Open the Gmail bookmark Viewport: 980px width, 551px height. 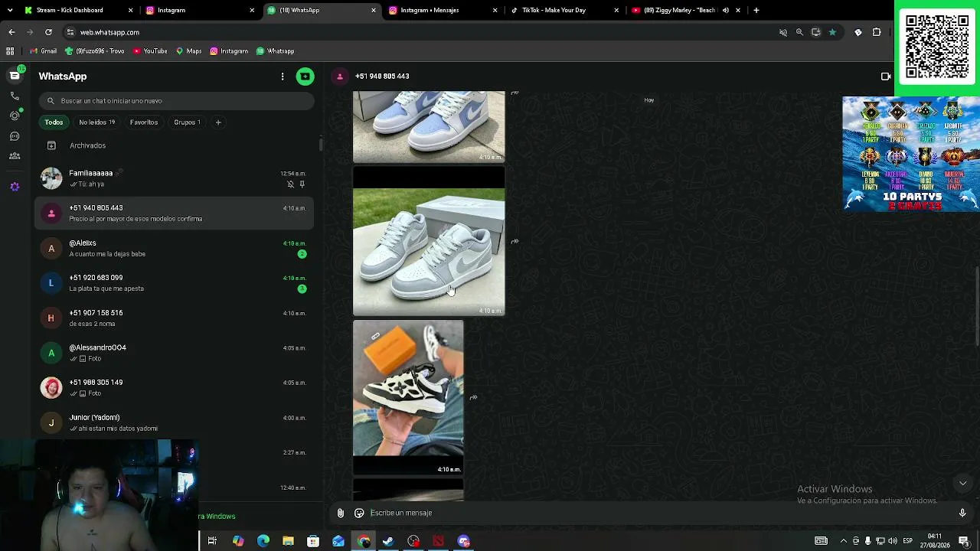43,51
